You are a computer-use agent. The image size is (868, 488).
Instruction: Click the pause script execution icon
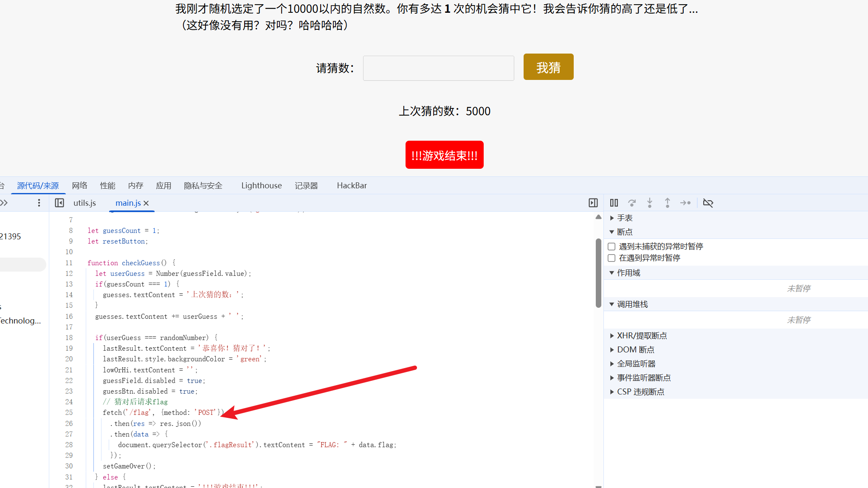[614, 203]
